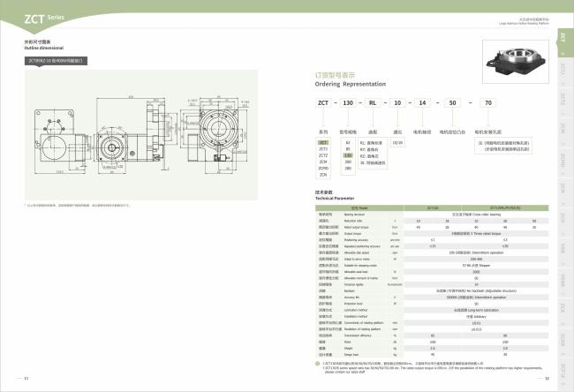The width and height of the screenshot is (574, 392).
Task: Select highlighted 130 in the model size list
Action: 347,155
